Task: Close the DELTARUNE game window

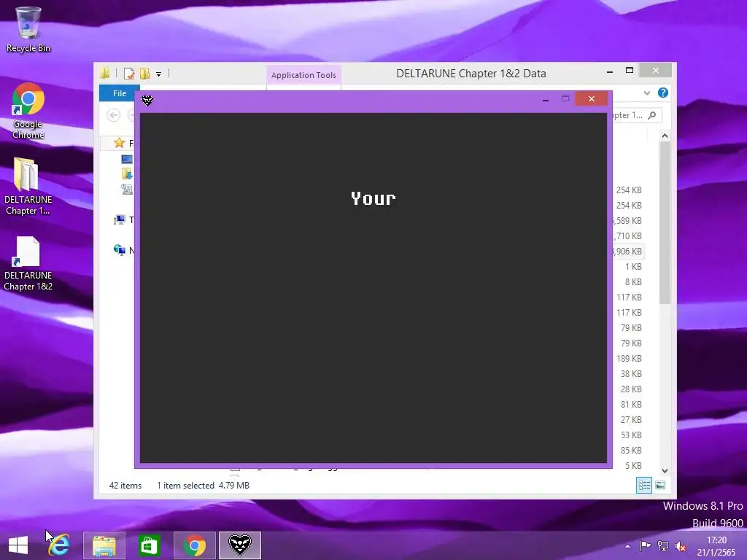Action: (x=591, y=98)
